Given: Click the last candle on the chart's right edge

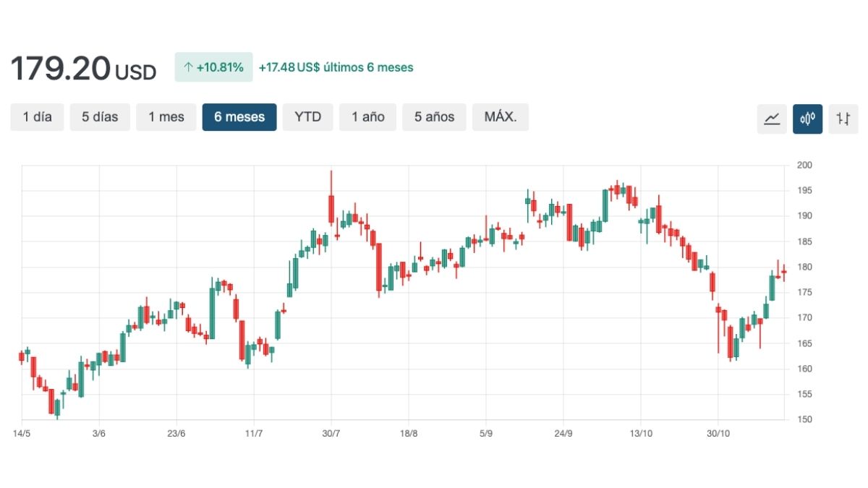Looking at the screenshot, I should 784,271.
